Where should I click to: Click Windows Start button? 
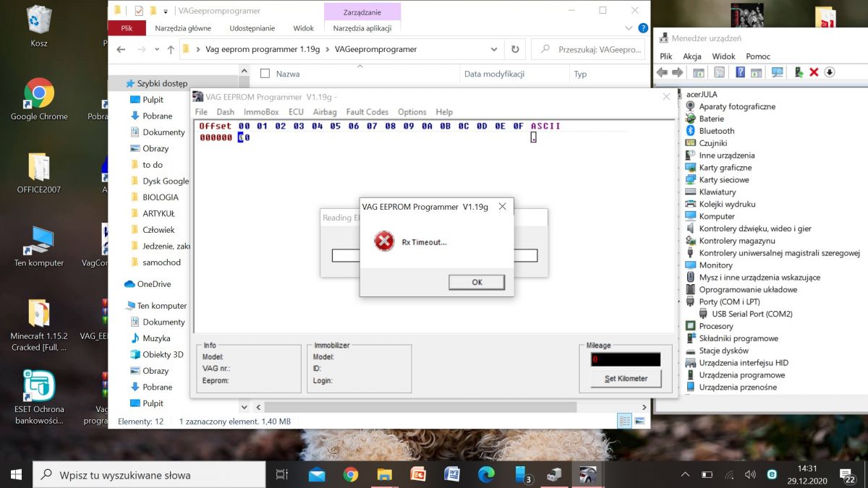tap(16, 475)
